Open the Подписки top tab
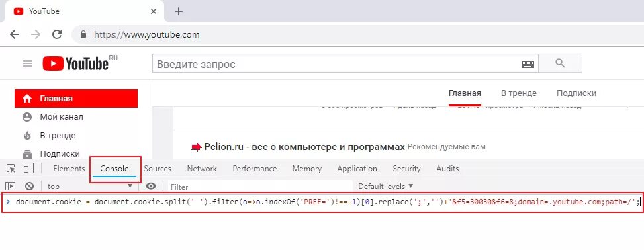This screenshot has height=250, width=644. (576, 93)
